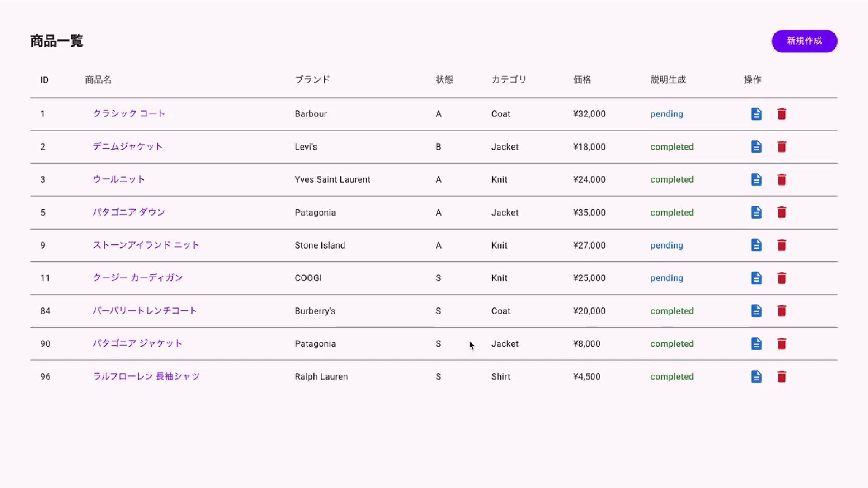Screen dimensions: 868x488
Task: Open document icon for Stone Island row
Action: click(x=756, y=245)
